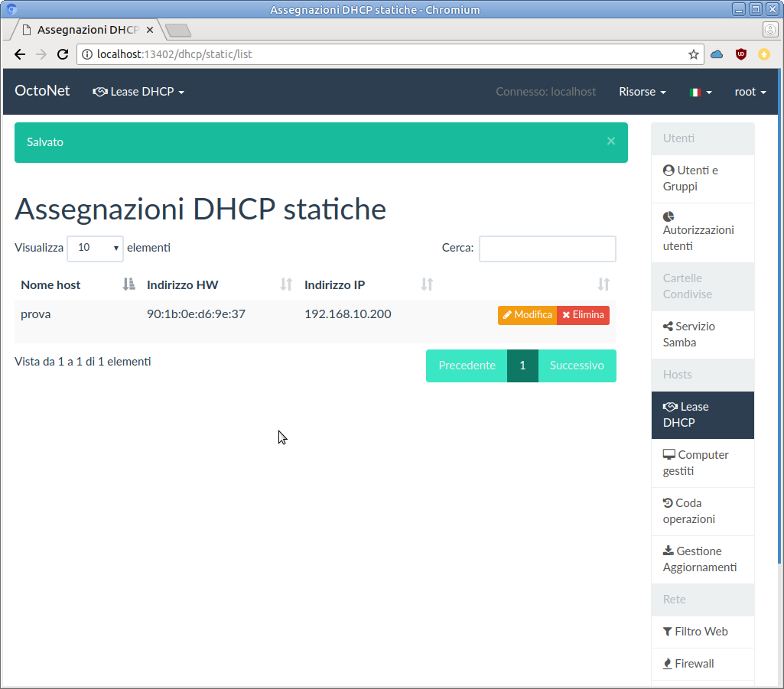Image resolution: width=784 pixels, height=689 pixels.
Task: Click the yellow circle extension icon
Action: point(764,54)
